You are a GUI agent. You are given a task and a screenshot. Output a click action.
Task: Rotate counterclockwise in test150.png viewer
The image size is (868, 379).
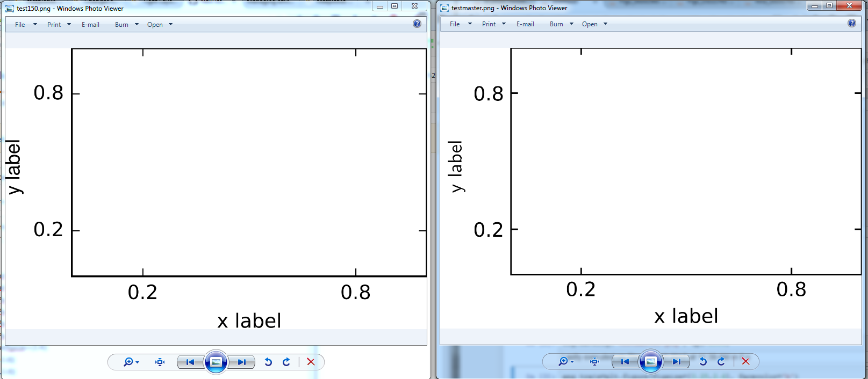(x=268, y=362)
